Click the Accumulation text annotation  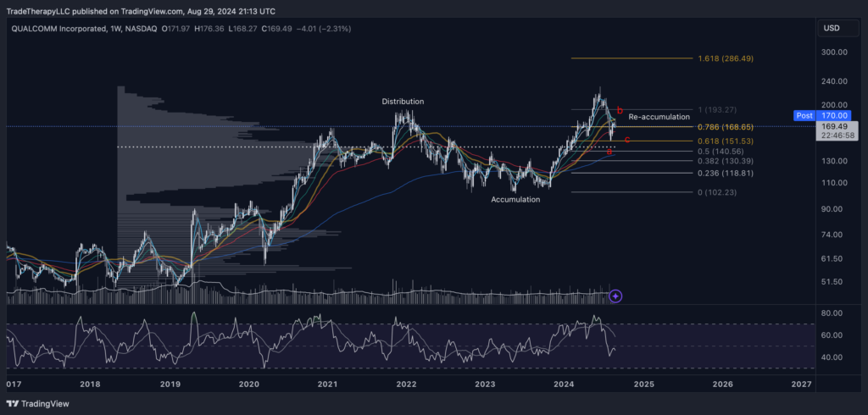pos(515,200)
